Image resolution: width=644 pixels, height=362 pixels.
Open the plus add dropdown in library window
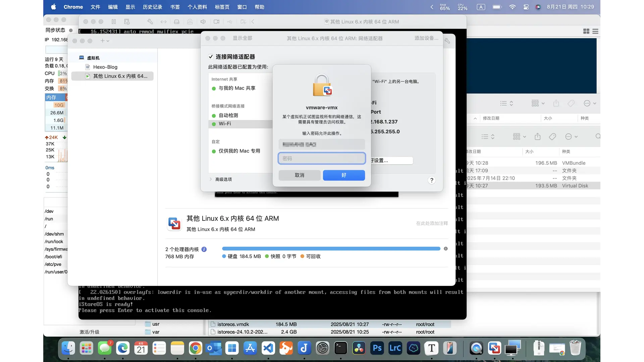click(x=105, y=41)
